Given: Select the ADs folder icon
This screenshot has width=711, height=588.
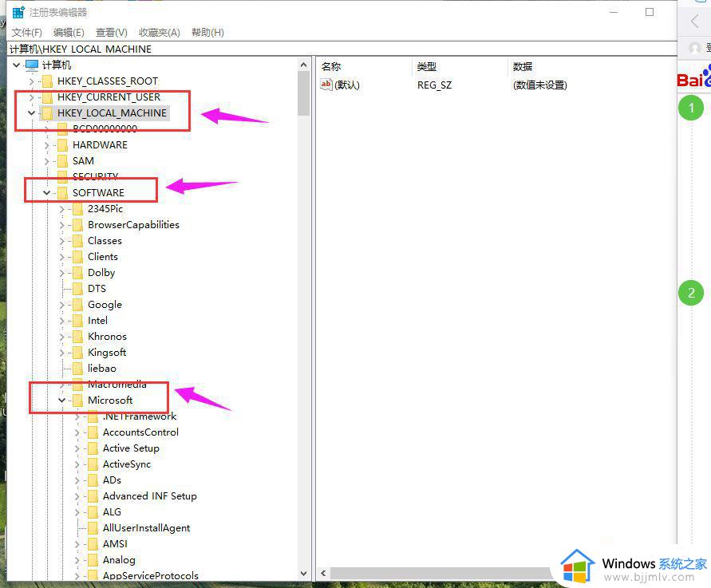Looking at the screenshot, I should click(93, 480).
